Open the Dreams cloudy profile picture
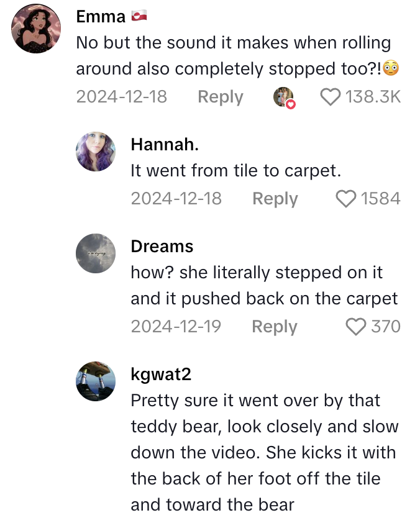The height and width of the screenshot is (523, 420). tap(96, 253)
